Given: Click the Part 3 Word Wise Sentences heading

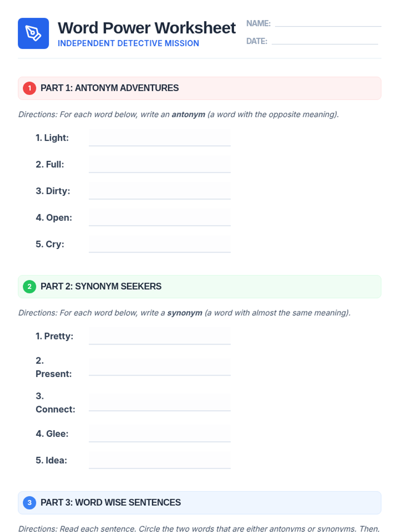Looking at the screenshot, I should pyautogui.click(x=110, y=502).
